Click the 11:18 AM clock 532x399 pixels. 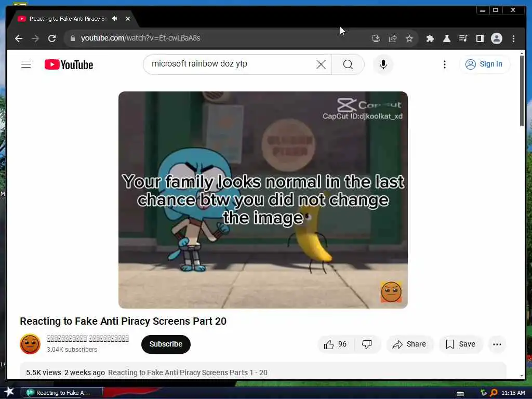(513, 393)
